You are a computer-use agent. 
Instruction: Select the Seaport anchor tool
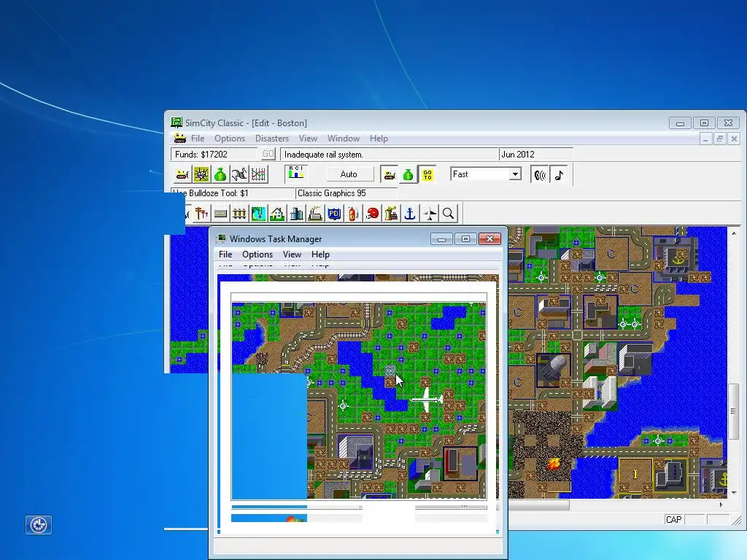(x=410, y=214)
